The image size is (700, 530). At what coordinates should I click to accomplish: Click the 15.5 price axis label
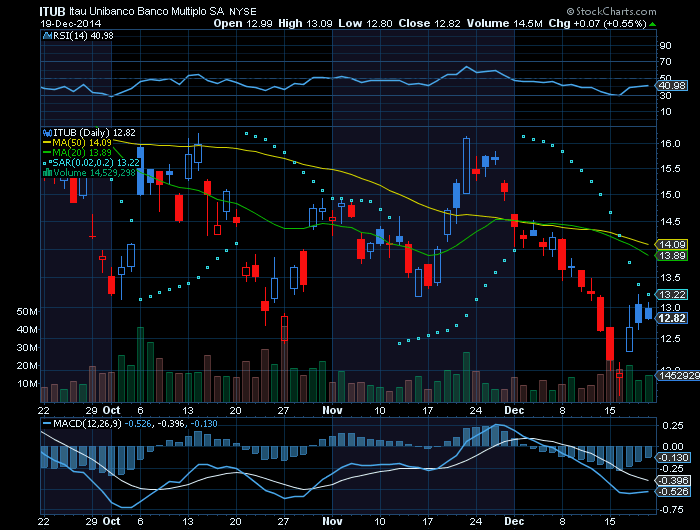pyautogui.click(x=670, y=169)
